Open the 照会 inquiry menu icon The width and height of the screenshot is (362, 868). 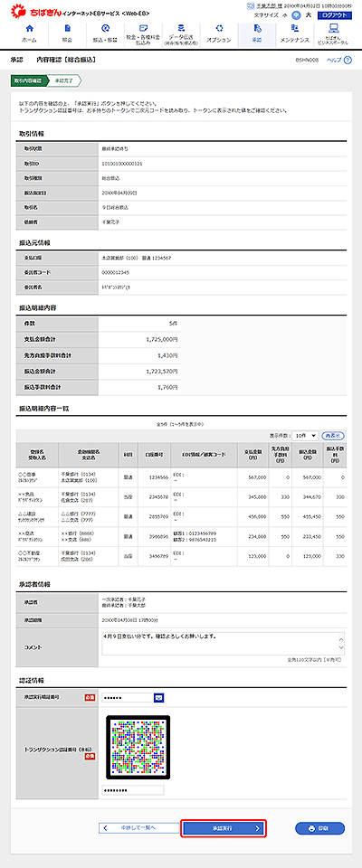(x=67, y=28)
